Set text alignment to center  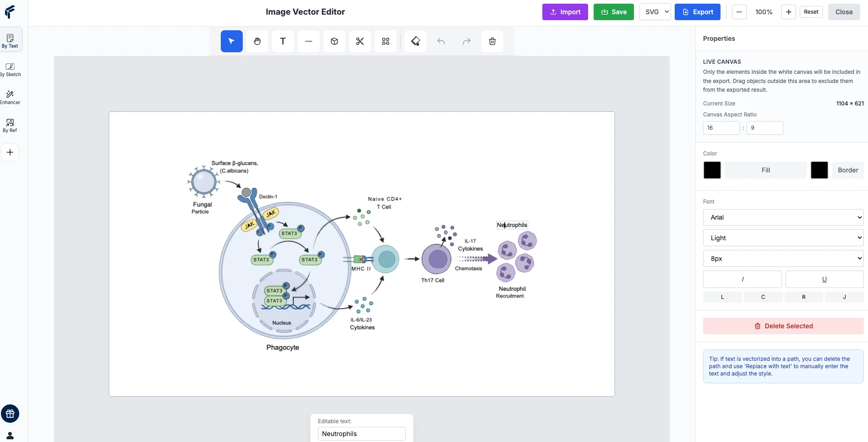763,297
